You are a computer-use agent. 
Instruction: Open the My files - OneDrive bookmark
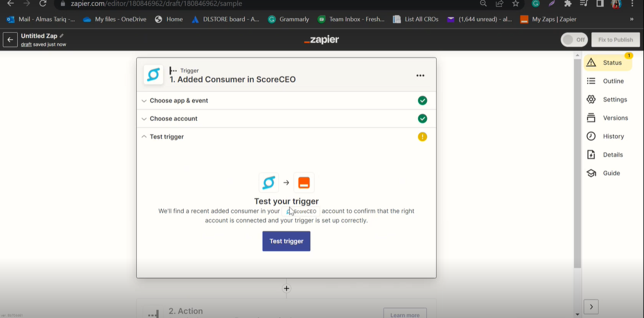(114, 19)
